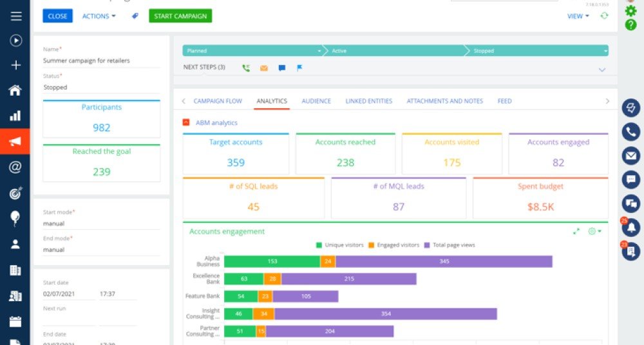Click the phone call next step icon
Viewport: 644px width, 345px height.
(246, 68)
